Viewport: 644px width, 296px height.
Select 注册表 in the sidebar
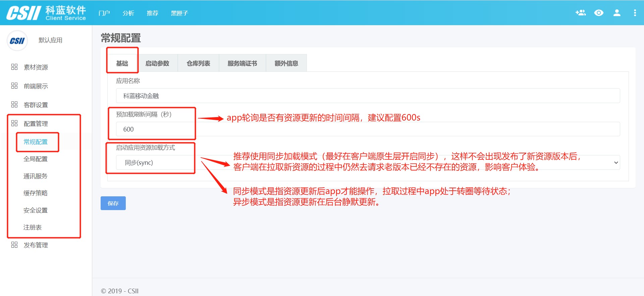[x=33, y=227]
